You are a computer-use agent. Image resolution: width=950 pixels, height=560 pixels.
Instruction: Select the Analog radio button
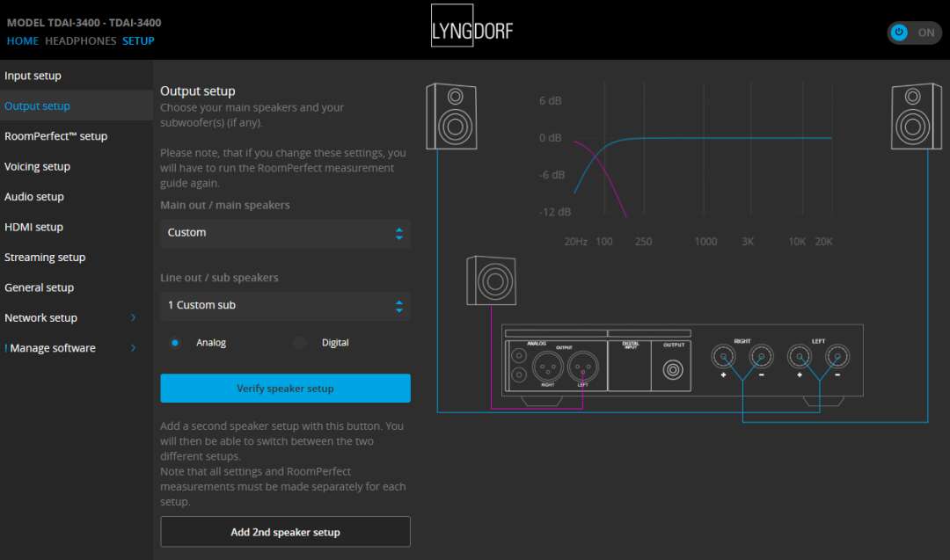(x=176, y=343)
